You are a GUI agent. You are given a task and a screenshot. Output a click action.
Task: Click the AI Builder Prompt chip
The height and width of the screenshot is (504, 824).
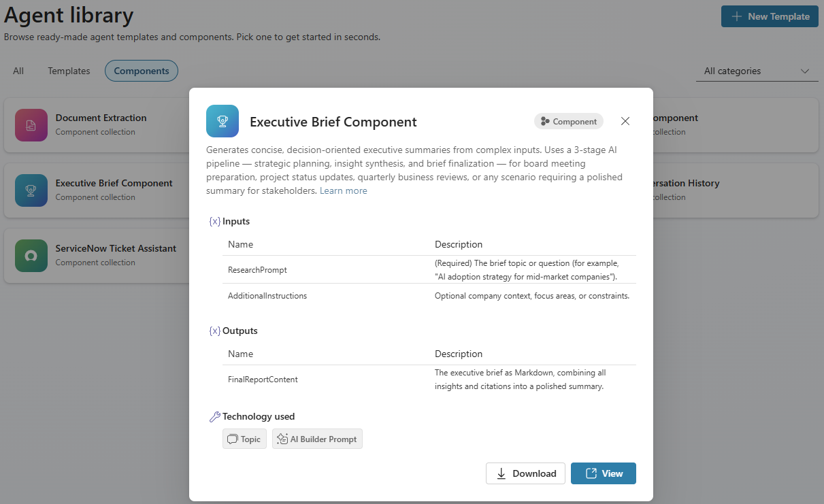[x=317, y=439]
